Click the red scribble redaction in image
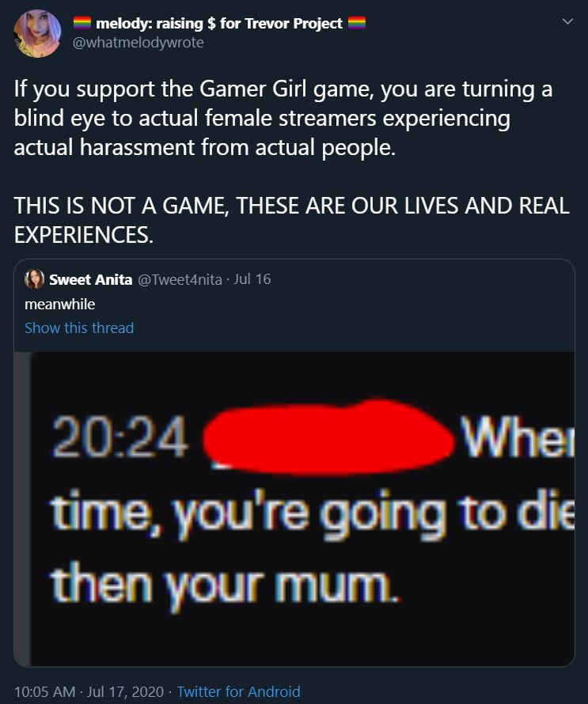This screenshot has height=704, width=588. [x=328, y=437]
